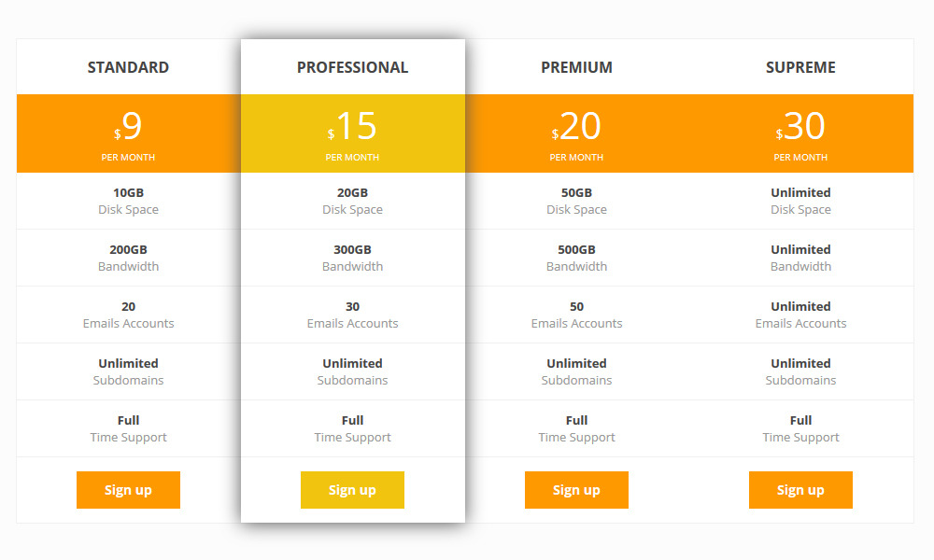Choose the $30 per month price
Image resolution: width=934 pixels, height=560 pixels.
pos(800,133)
